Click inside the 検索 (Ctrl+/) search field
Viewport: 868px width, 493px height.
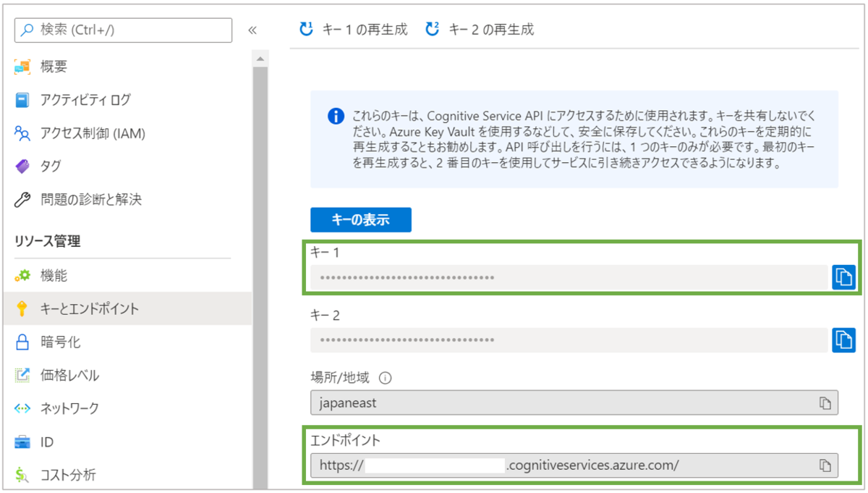pos(123,30)
